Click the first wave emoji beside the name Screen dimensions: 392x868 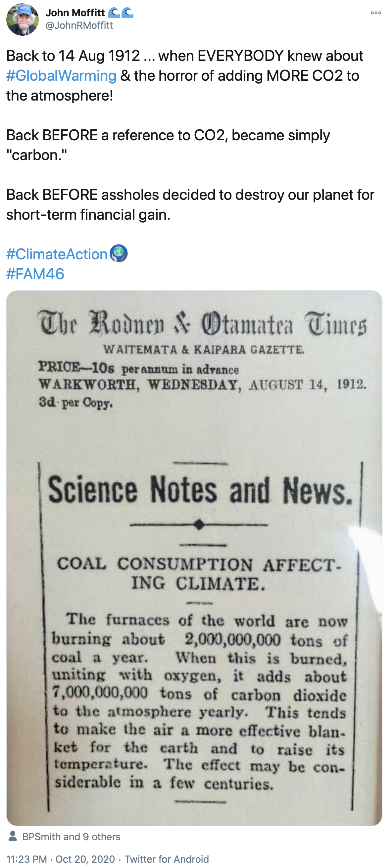tap(114, 13)
